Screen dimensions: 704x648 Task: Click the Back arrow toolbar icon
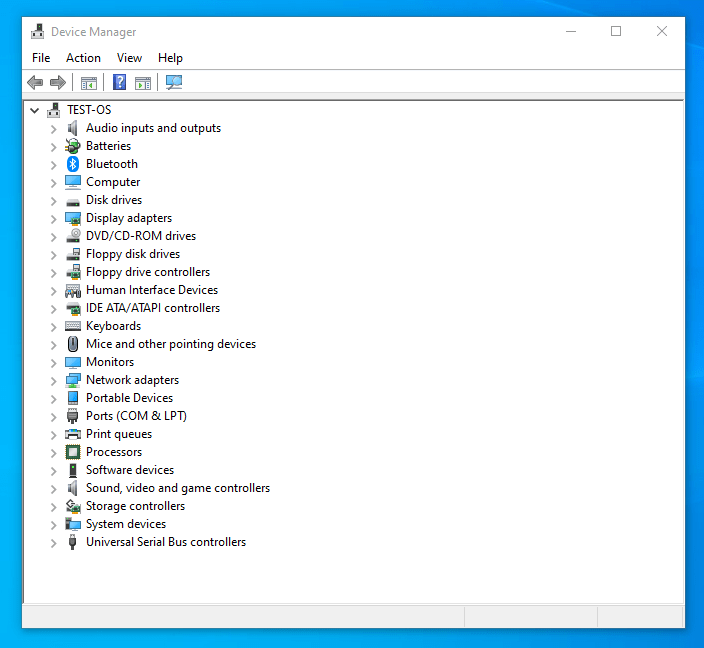tap(35, 83)
